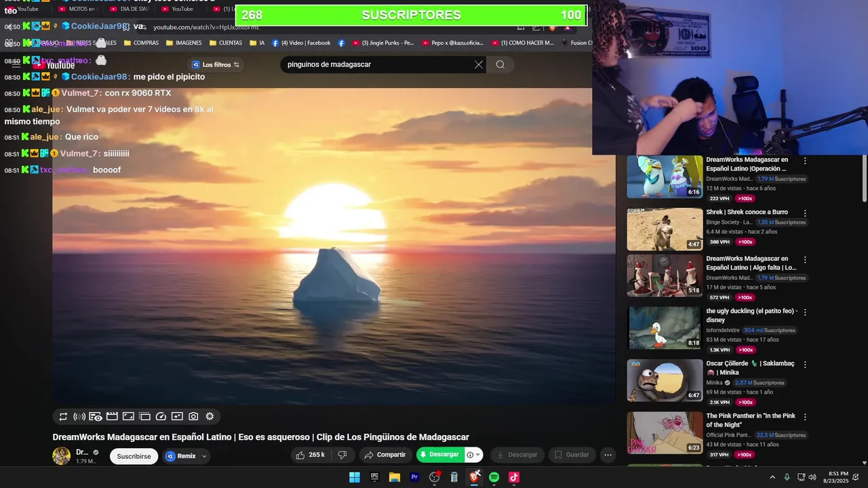Save video with Guardar button
This screenshot has height=488, width=868.
[572, 455]
